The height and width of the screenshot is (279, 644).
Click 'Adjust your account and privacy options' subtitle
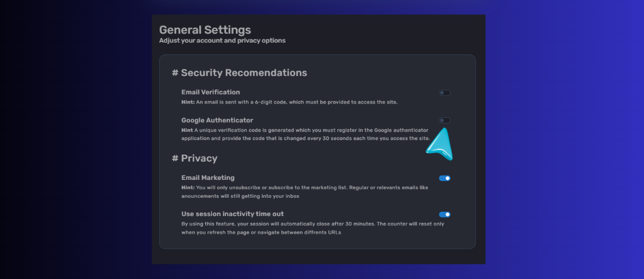tap(222, 41)
